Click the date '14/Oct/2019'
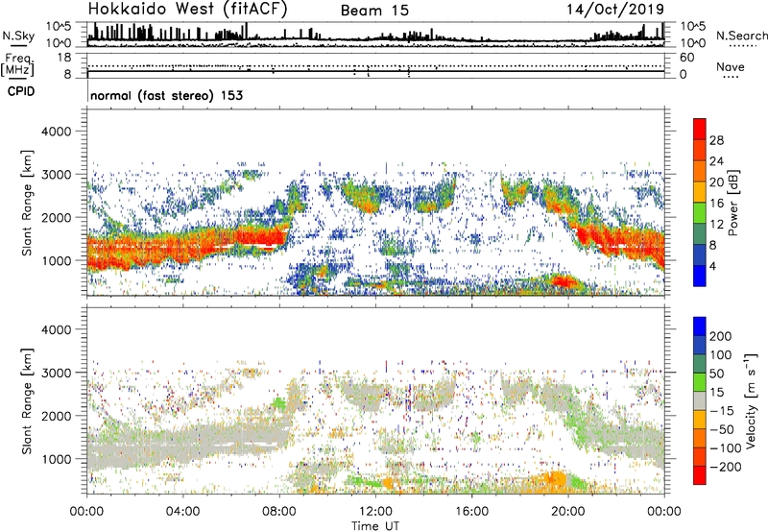 [x=615, y=10]
